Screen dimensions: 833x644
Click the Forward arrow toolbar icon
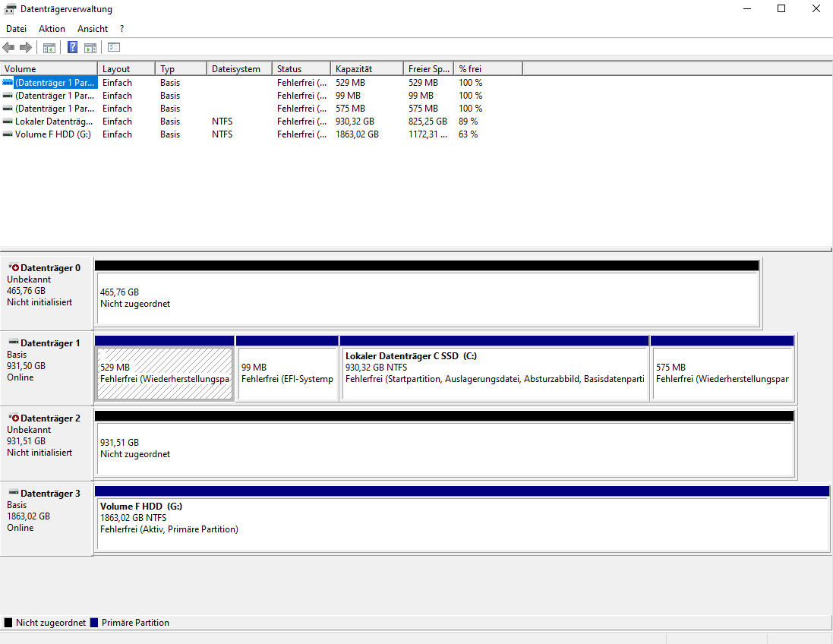(x=26, y=48)
